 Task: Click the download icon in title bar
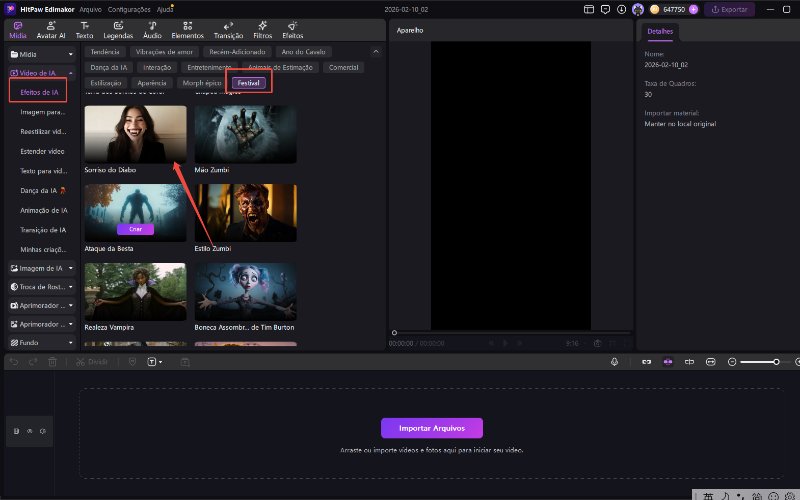pyautogui.click(x=621, y=9)
